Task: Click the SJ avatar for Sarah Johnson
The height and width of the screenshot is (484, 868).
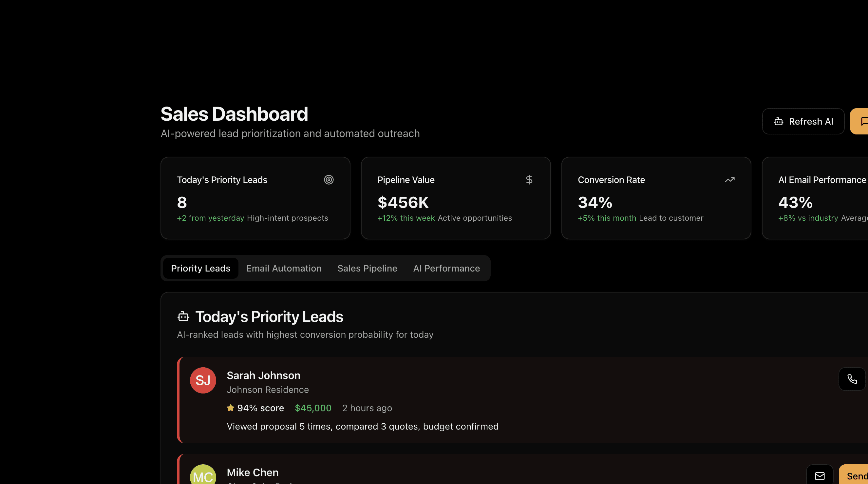Action: [203, 380]
